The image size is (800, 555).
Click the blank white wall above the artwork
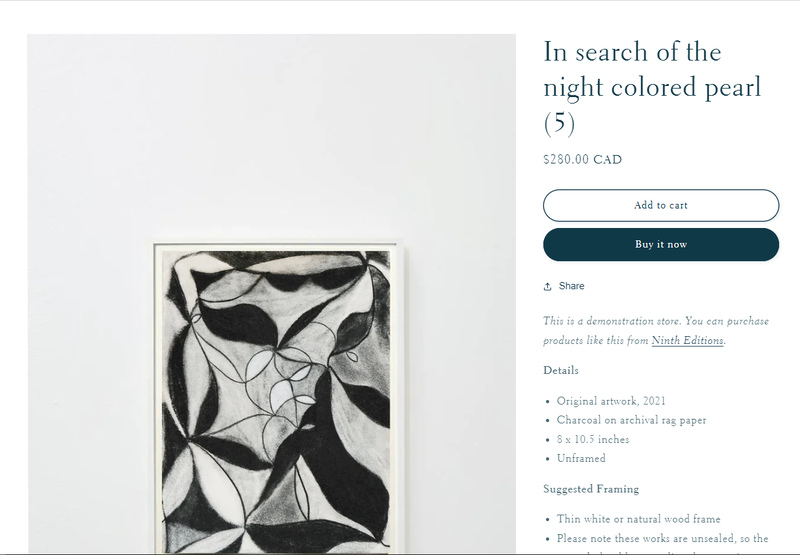(271, 133)
